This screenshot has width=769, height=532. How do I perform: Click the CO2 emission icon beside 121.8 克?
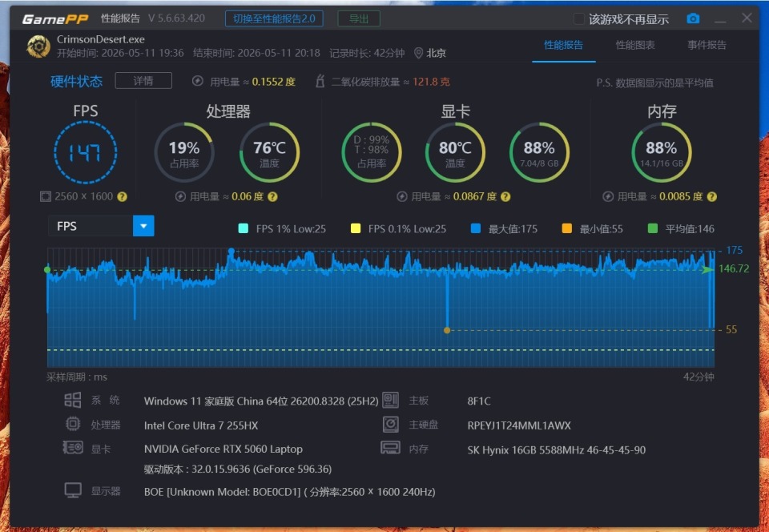click(320, 81)
